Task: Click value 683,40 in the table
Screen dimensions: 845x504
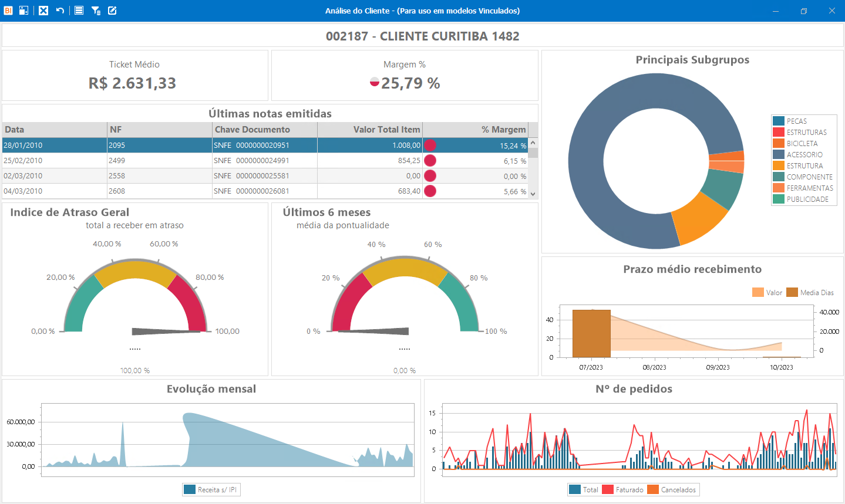Action: point(409,191)
